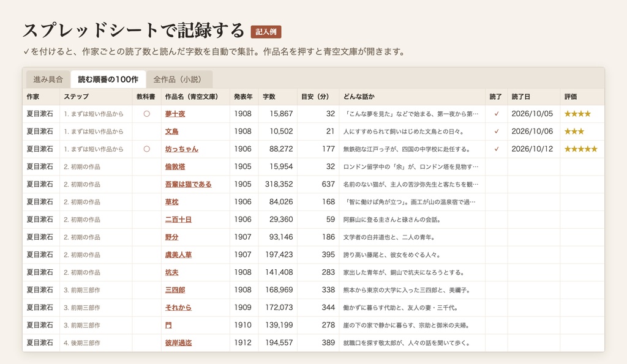Open the それから link
The height and width of the screenshot is (364, 627).
tap(178, 307)
